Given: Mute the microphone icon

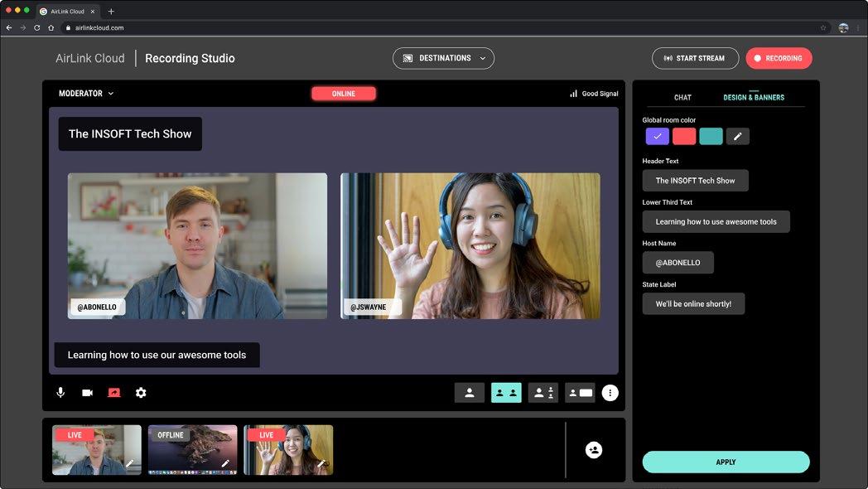Looking at the screenshot, I should [x=60, y=393].
